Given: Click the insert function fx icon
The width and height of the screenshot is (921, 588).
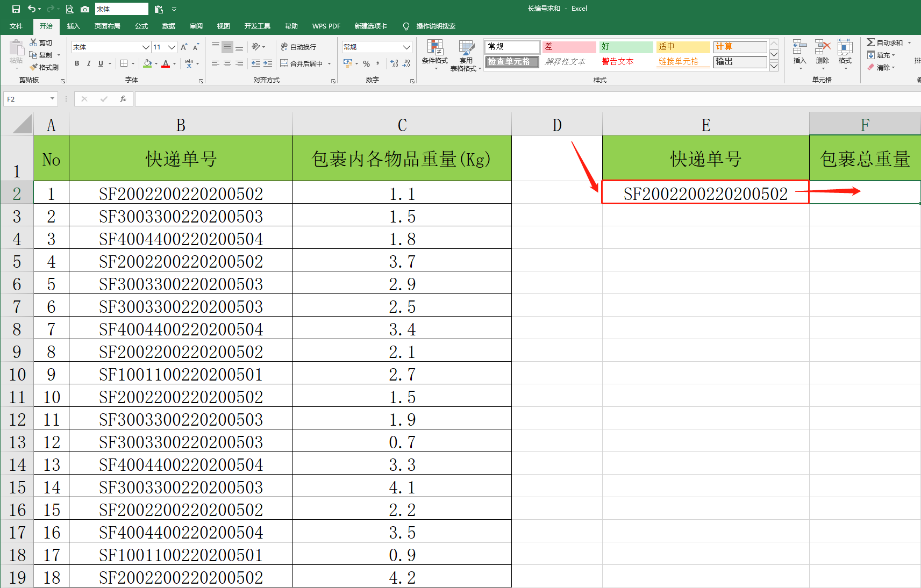Looking at the screenshot, I should [x=123, y=99].
